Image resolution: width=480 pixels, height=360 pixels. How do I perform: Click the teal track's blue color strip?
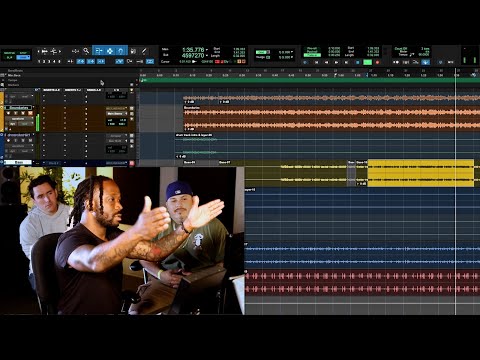pyautogui.click(x=2, y=146)
